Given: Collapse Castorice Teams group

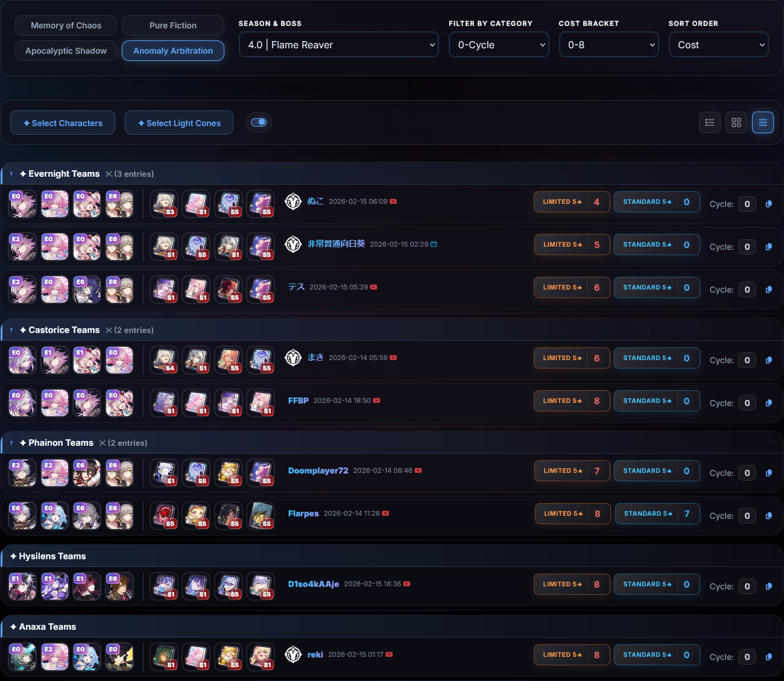Looking at the screenshot, I should [x=11, y=330].
